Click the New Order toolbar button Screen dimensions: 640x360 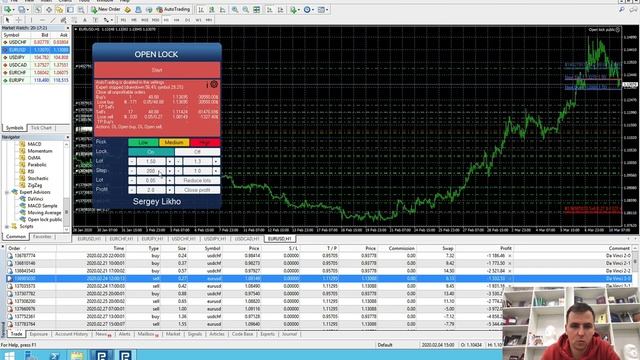click(106, 9)
